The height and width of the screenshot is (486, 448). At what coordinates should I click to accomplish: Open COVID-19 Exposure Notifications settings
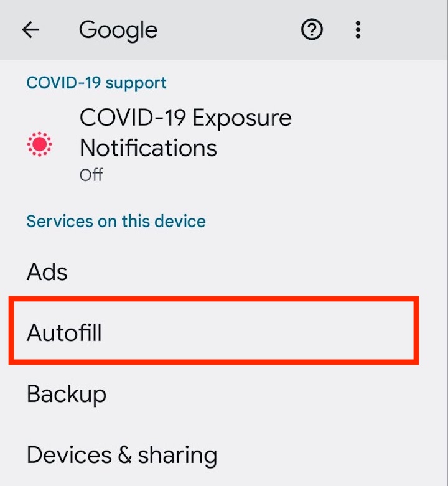tap(224, 144)
